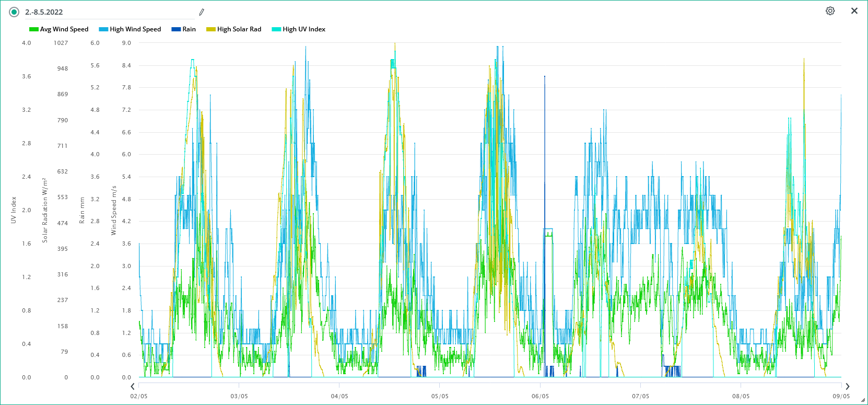The width and height of the screenshot is (868, 405).
Task: Advance to next period with right arrow
Action: pyautogui.click(x=847, y=386)
